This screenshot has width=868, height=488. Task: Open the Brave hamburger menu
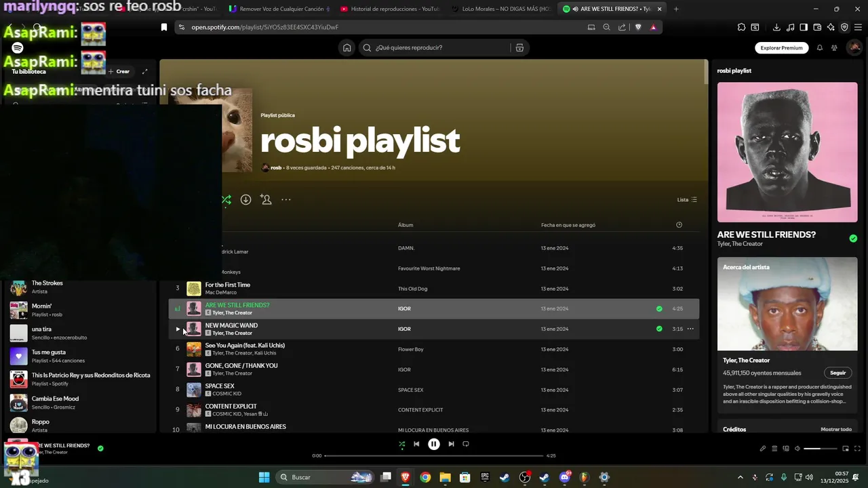coord(858,27)
